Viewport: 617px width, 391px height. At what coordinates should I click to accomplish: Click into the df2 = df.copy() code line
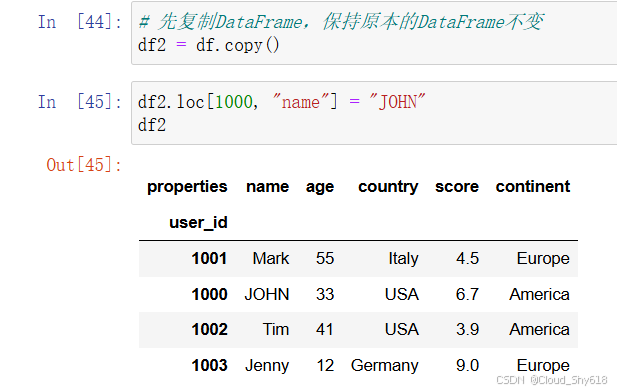click(209, 45)
